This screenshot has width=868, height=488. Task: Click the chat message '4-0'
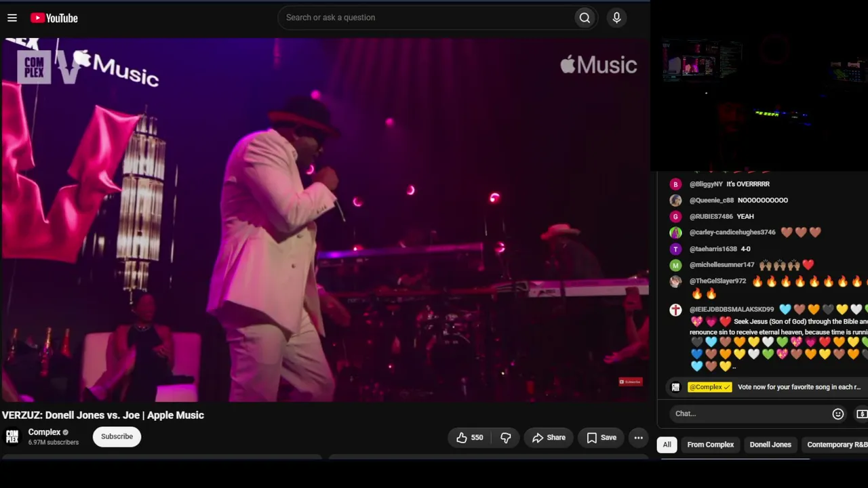coord(746,249)
